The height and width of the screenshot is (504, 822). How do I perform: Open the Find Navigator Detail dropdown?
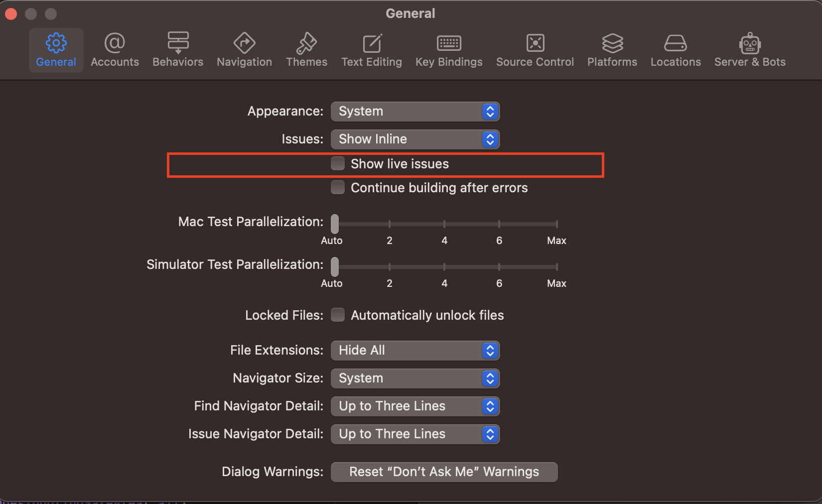(415, 406)
